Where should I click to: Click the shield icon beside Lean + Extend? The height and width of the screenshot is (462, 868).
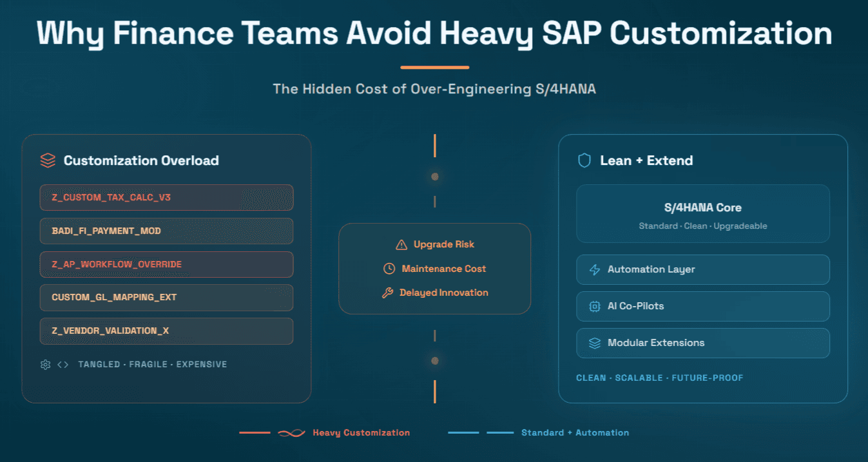point(584,160)
